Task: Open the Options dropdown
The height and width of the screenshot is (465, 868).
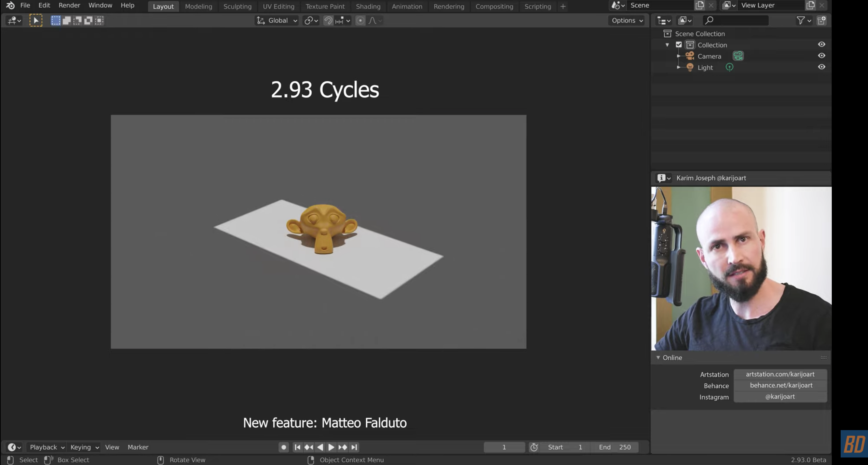Action: tap(627, 21)
